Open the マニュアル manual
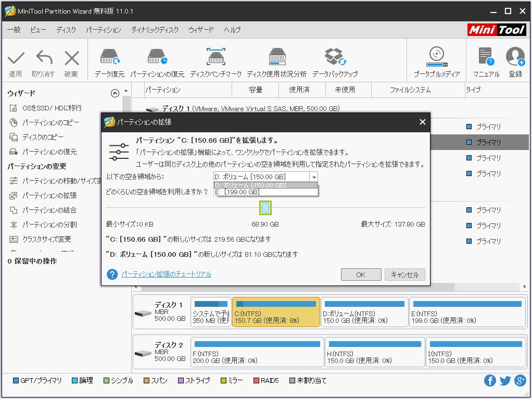The width and height of the screenshot is (532, 399). click(x=486, y=60)
